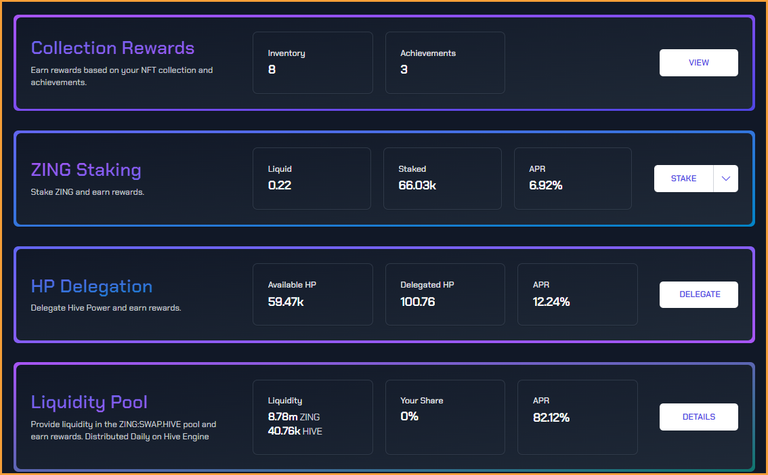Viewport: 768px width, 475px height.
Task: Expand the dropdown arrow beside STAKE
Action: 726,179
